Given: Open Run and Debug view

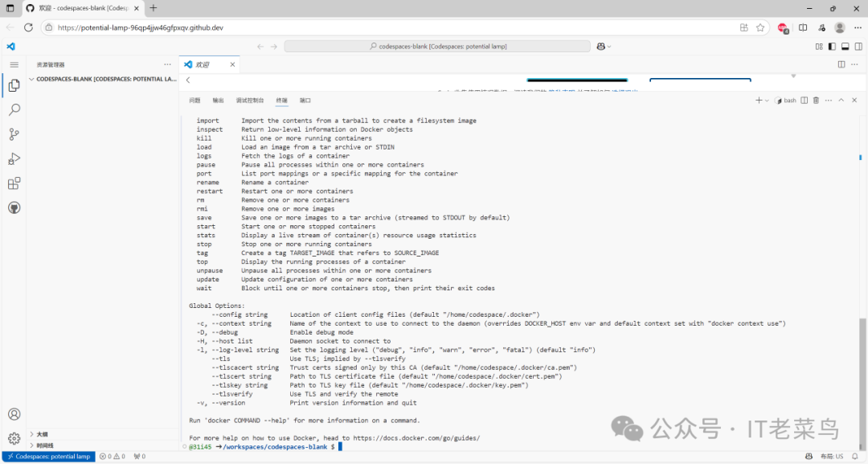Looking at the screenshot, I should coord(14,159).
